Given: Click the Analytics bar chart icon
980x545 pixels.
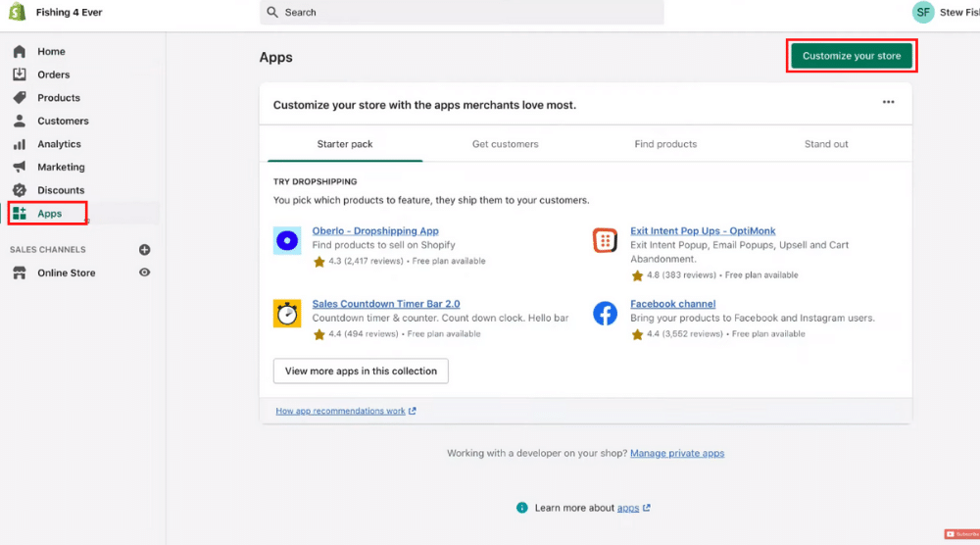Looking at the screenshot, I should point(20,144).
